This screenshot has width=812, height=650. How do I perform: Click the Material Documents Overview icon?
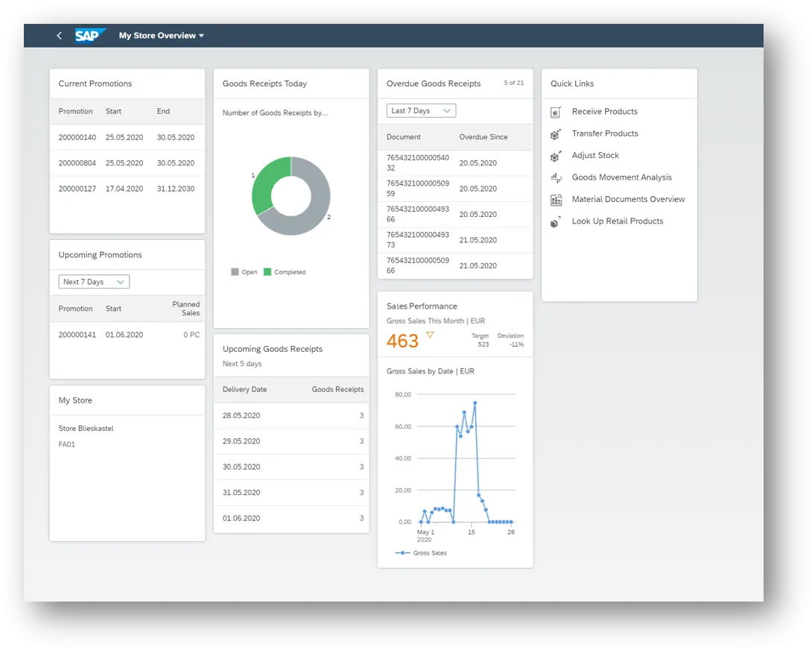[556, 200]
